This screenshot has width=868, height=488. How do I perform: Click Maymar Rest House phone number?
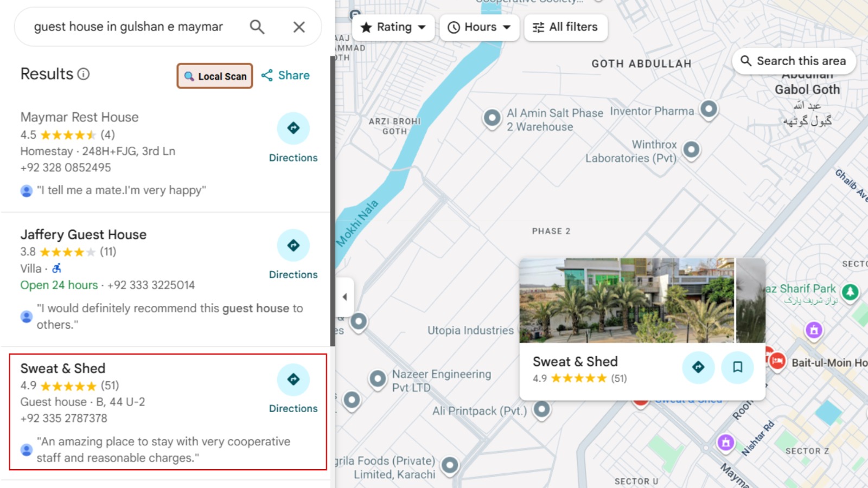(x=66, y=168)
